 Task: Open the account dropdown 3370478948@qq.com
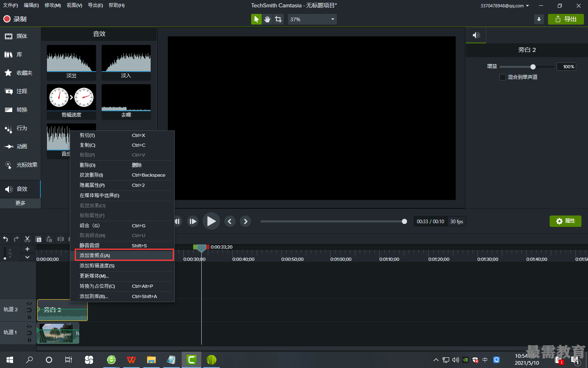505,6
